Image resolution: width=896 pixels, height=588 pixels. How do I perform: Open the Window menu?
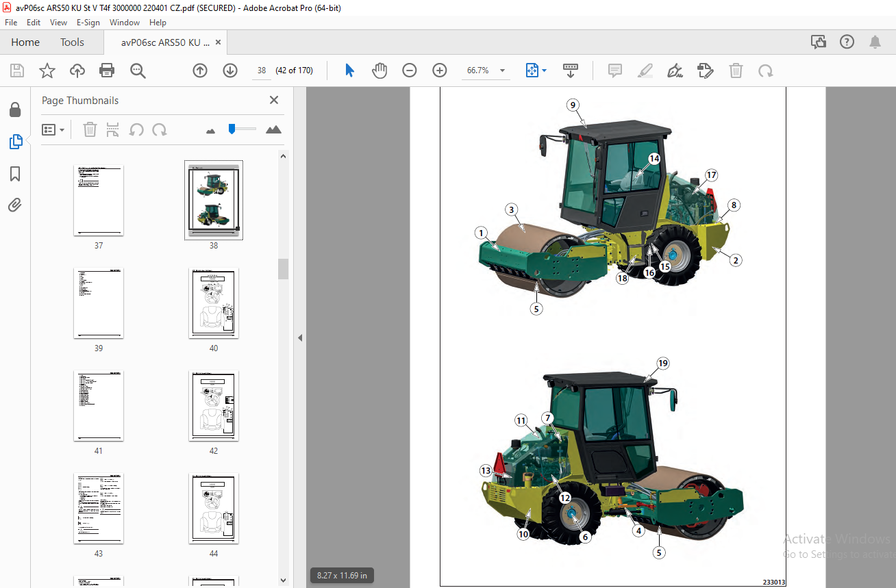coord(125,23)
